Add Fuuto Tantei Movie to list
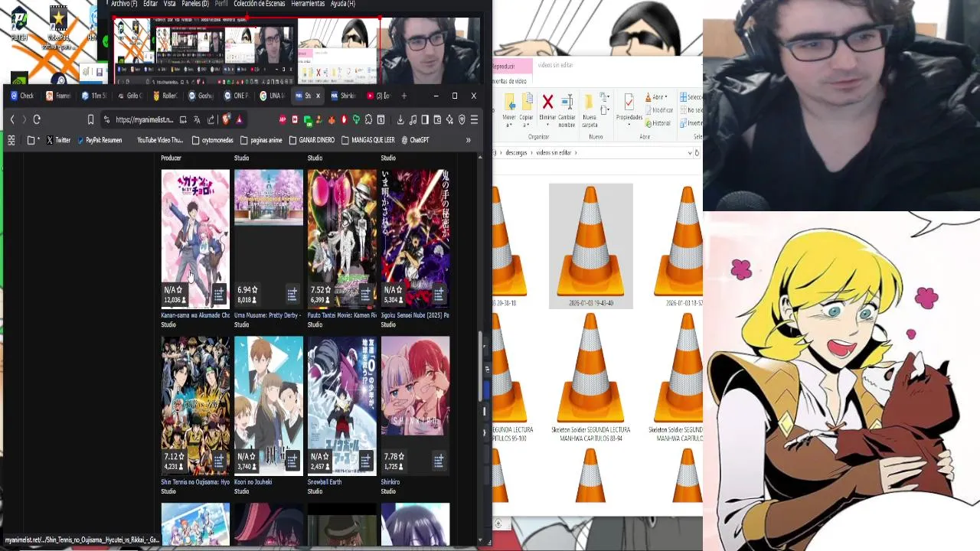 pos(365,294)
